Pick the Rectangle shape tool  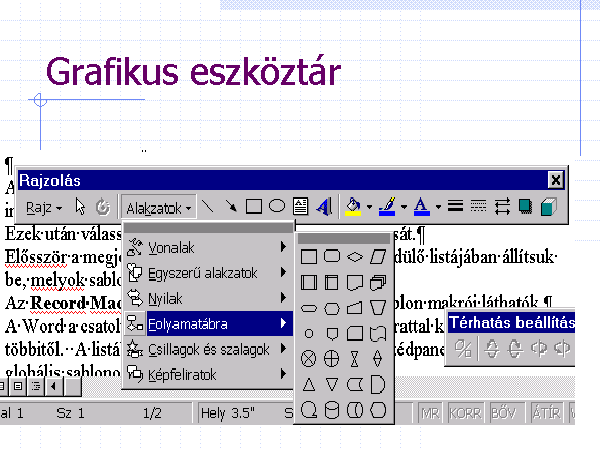[254, 207]
